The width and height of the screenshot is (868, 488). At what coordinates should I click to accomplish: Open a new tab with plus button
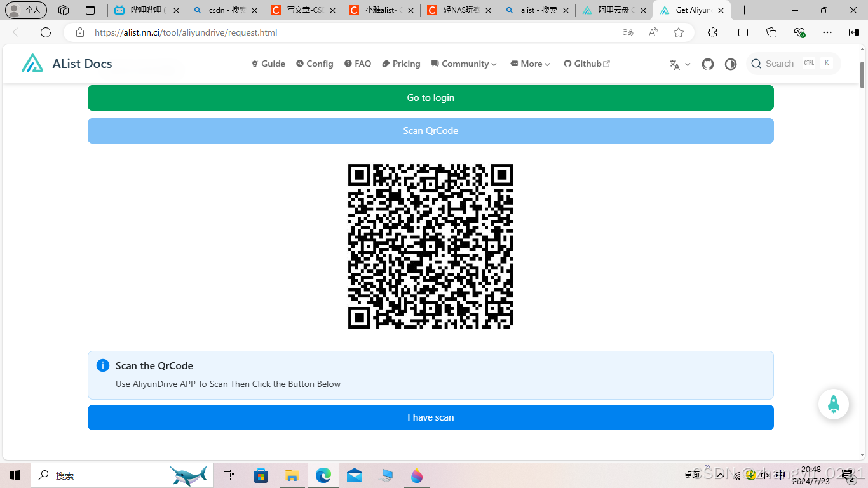coord(745,10)
